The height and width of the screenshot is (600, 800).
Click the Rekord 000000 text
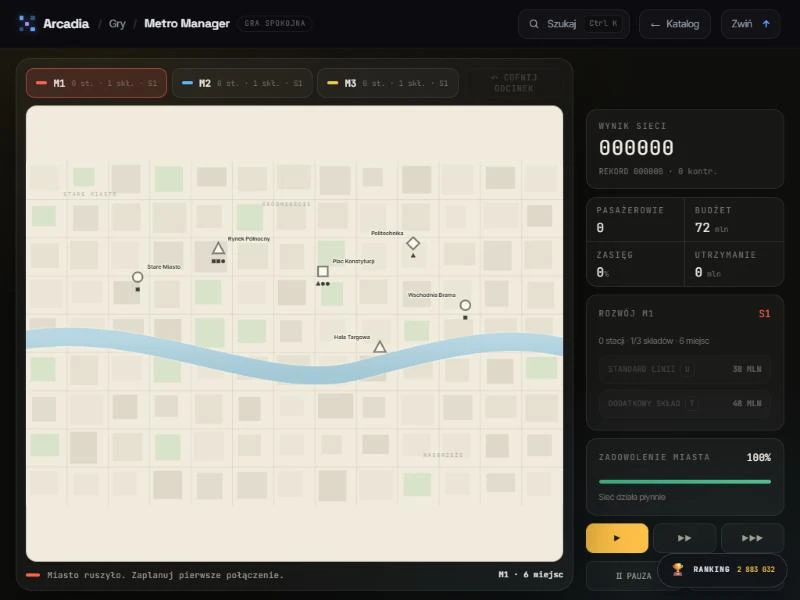click(x=631, y=171)
